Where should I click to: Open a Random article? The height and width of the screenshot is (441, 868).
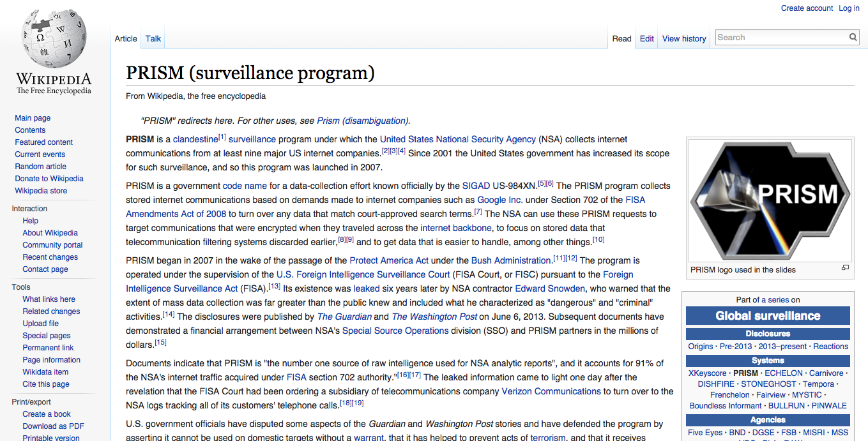41,167
